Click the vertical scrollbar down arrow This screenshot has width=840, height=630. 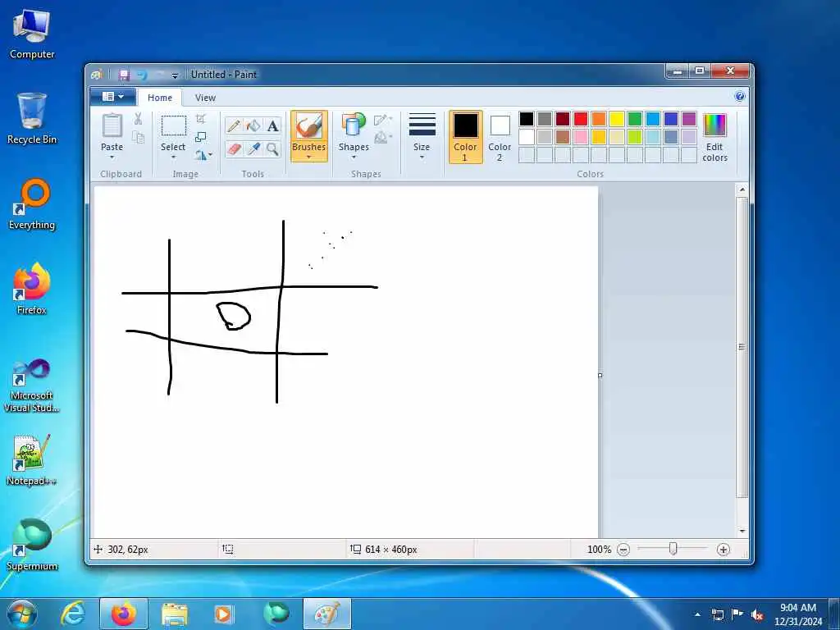tap(742, 531)
